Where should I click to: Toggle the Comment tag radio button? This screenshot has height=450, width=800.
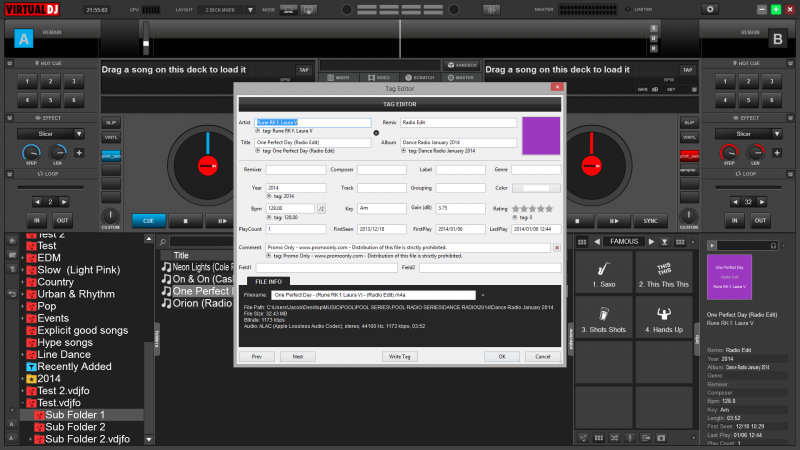tap(269, 256)
